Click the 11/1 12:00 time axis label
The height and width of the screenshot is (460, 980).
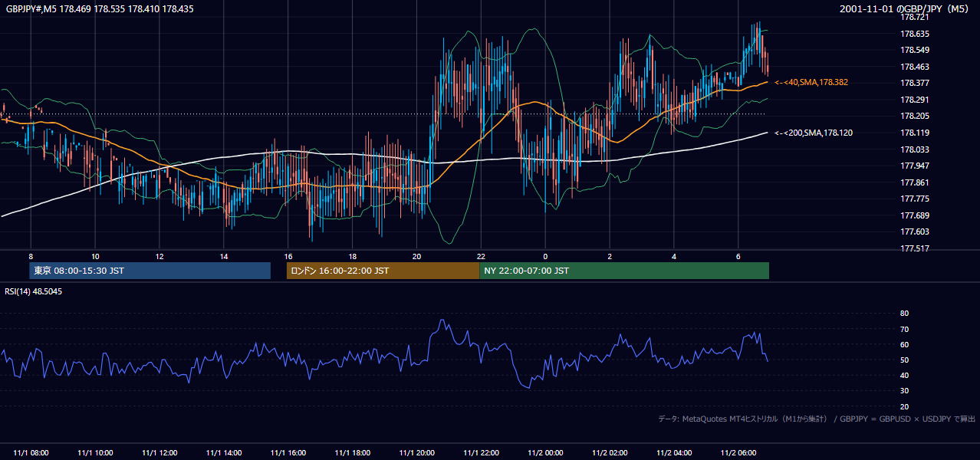[x=159, y=453]
